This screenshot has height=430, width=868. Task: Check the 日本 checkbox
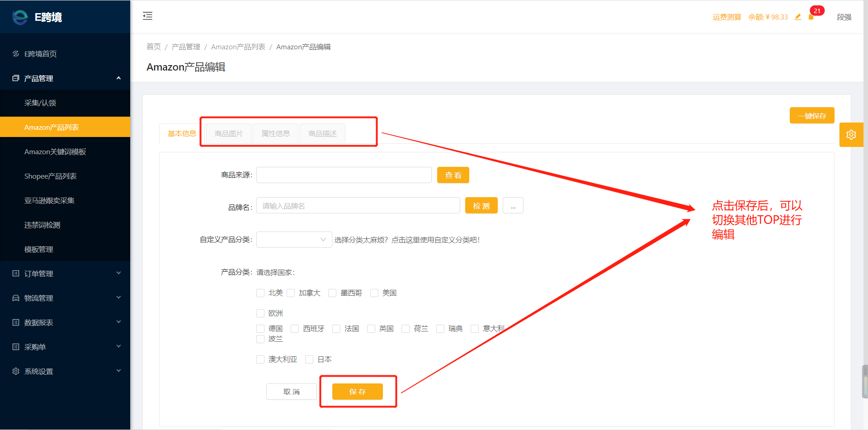(309, 359)
